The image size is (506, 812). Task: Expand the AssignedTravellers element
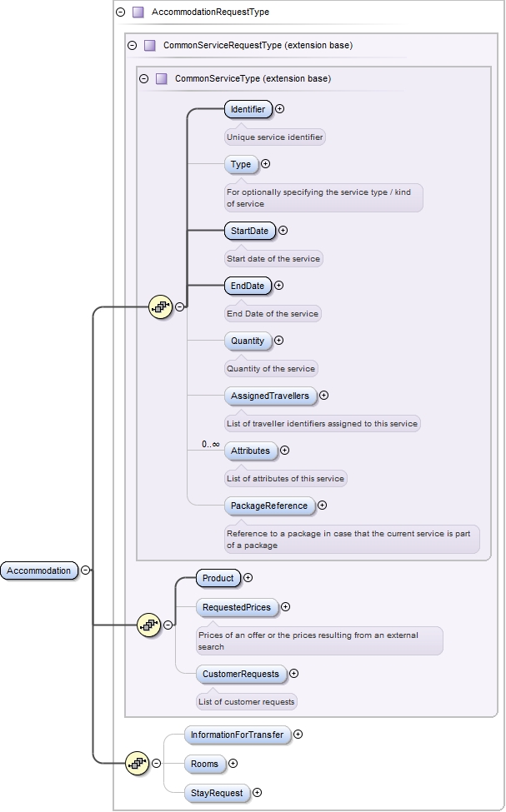pyautogui.click(x=324, y=396)
